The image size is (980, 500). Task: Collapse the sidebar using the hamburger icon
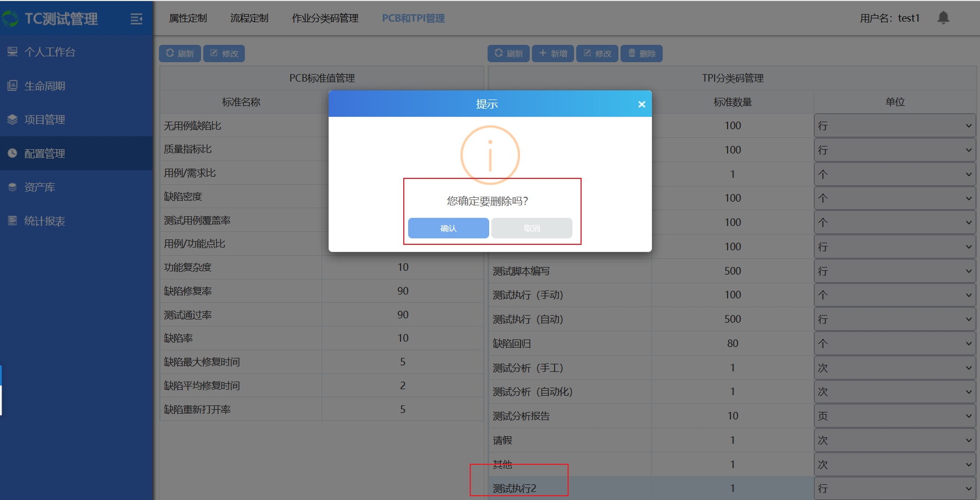[x=136, y=19]
